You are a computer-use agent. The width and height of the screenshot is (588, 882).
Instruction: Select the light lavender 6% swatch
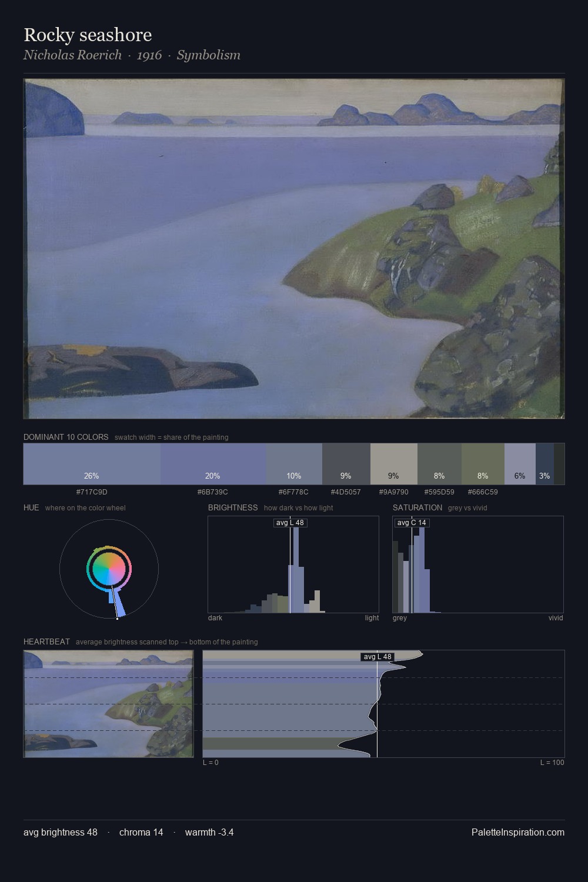click(520, 464)
